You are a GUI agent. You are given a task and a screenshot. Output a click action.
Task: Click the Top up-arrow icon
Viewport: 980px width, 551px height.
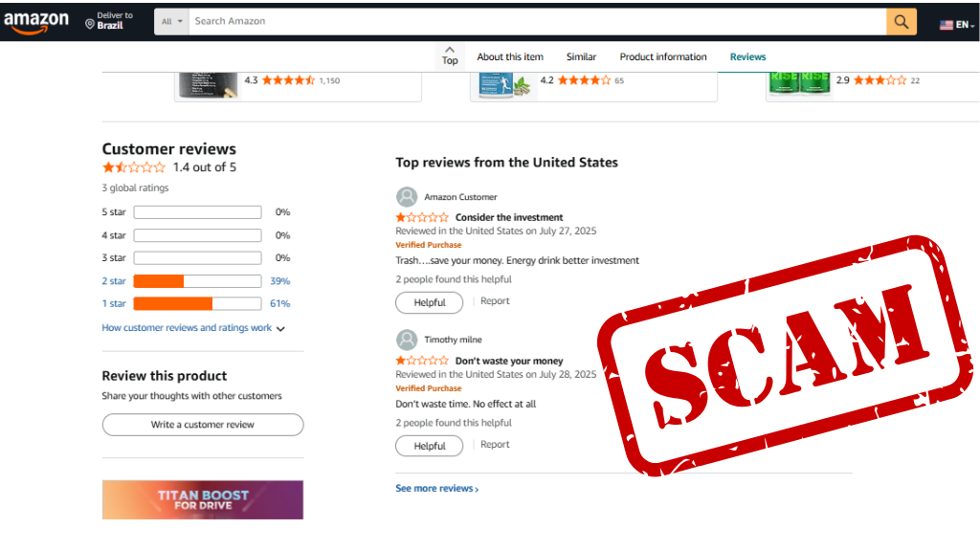(450, 50)
